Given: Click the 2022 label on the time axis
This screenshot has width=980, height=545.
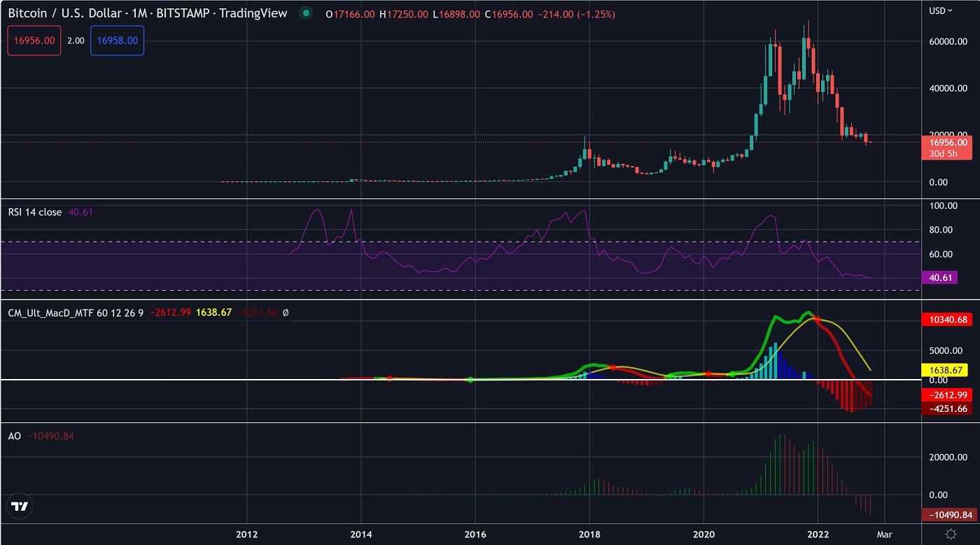Looking at the screenshot, I should point(818,534).
